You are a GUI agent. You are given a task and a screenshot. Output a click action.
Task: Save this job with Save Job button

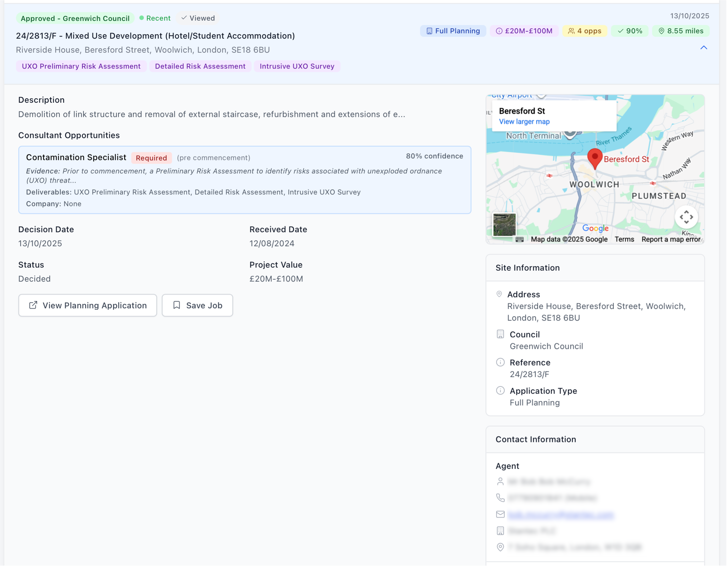[198, 306]
